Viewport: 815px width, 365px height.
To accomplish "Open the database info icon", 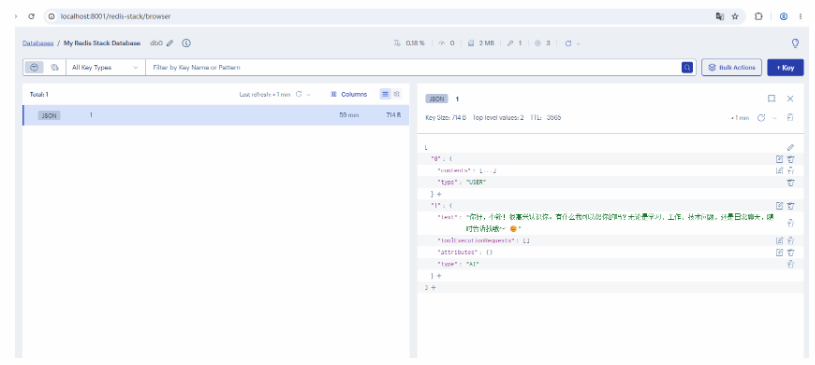I will pyautogui.click(x=186, y=44).
